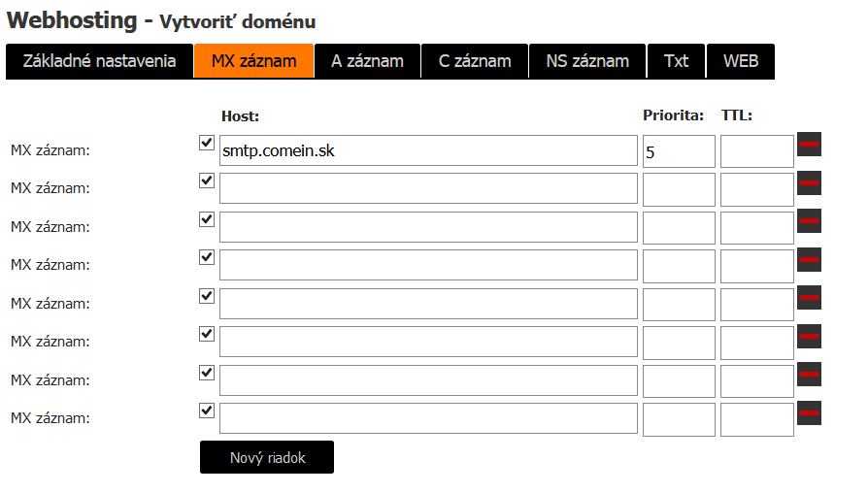Image resolution: width=868 pixels, height=493 pixels.
Task: Open the WEB tab
Action: tap(741, 61)
